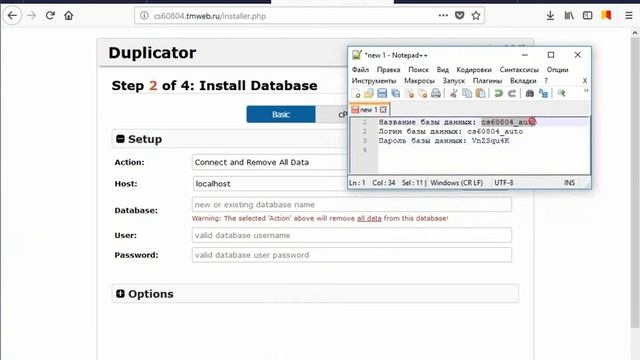Click the Database name input field
Viewport: 640px width, 360px height.
tap(351, 204)
